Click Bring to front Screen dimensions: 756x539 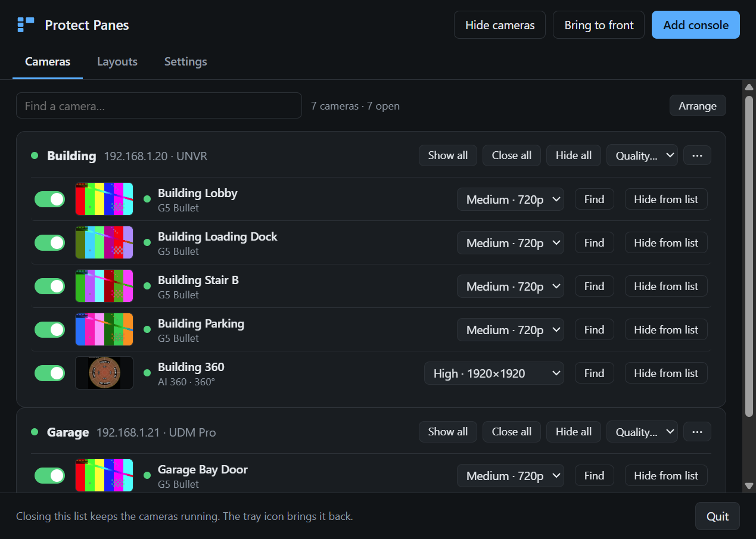pyautogui.click(x=599, y=25)
